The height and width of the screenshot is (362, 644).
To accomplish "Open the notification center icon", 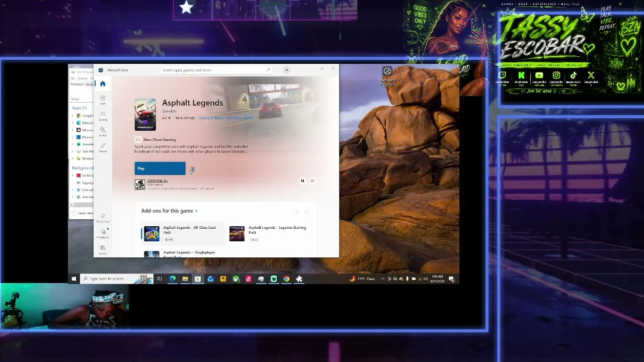I will coord(451,279).
